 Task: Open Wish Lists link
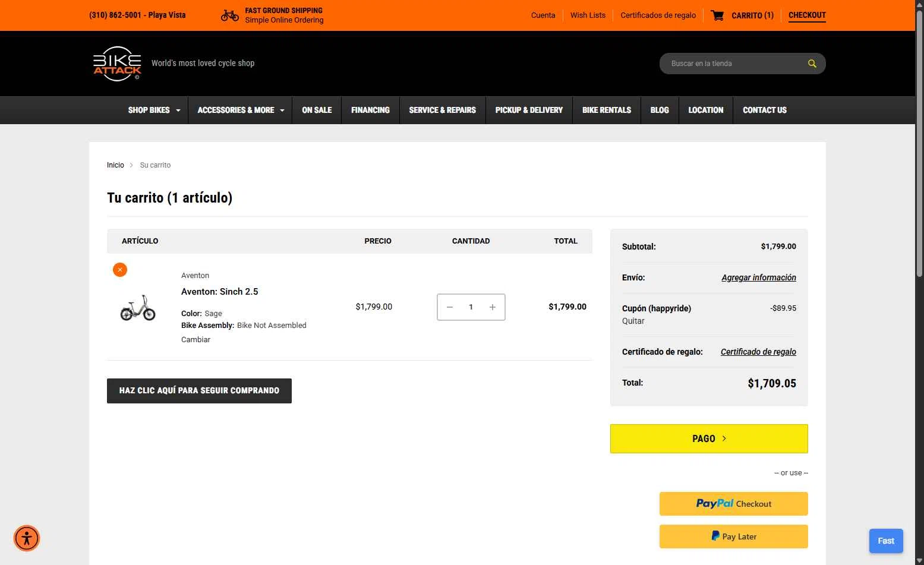coord(588,15)
